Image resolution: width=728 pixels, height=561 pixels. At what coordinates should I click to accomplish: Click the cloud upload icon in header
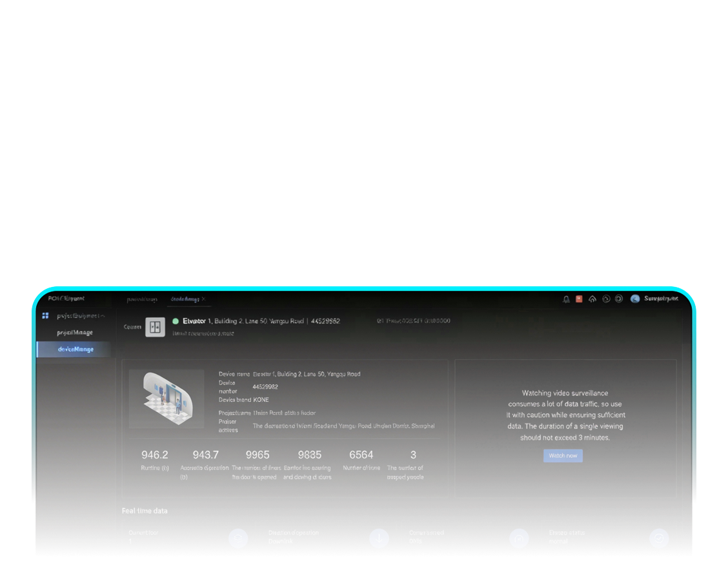pos(592,299)
